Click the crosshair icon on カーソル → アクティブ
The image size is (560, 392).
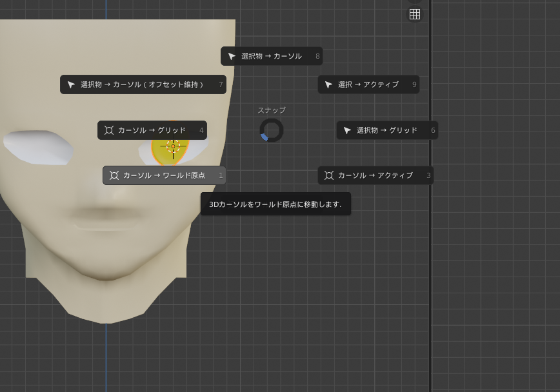[x=328, y=175]
